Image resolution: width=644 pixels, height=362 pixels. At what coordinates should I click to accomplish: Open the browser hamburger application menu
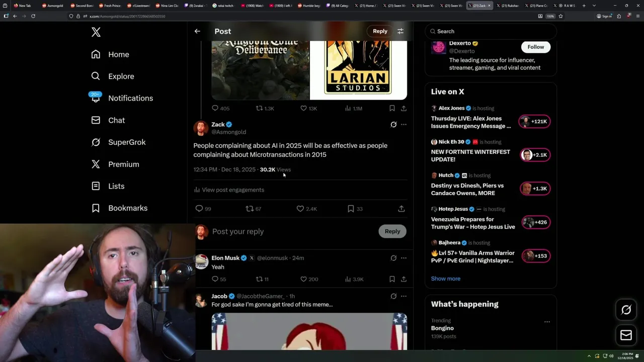coord(638,16)
